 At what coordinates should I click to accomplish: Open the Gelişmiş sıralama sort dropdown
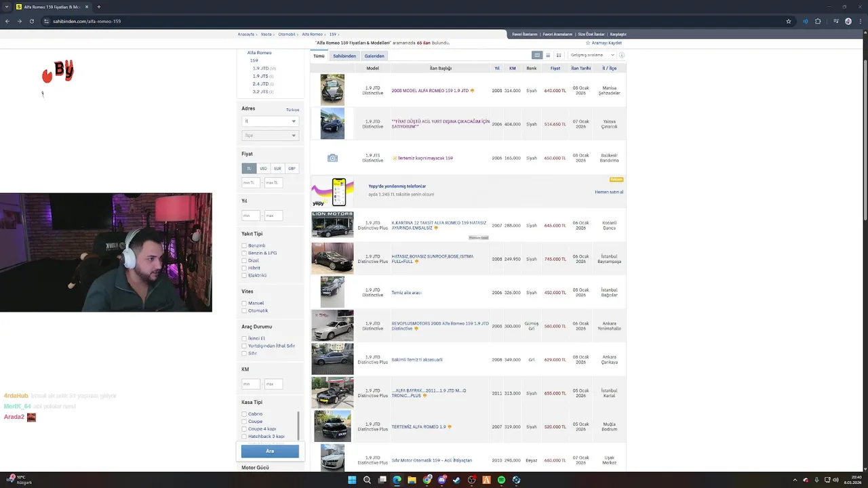click(591, 55)
